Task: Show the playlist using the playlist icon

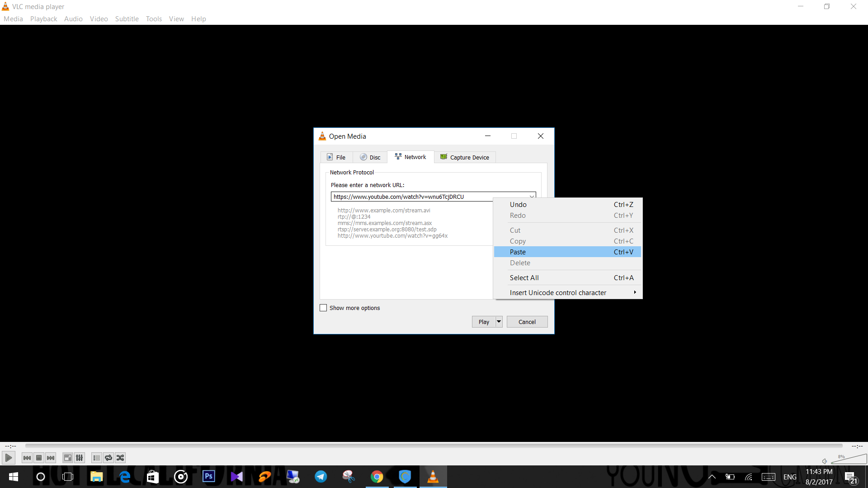Action: coord(96,457)
